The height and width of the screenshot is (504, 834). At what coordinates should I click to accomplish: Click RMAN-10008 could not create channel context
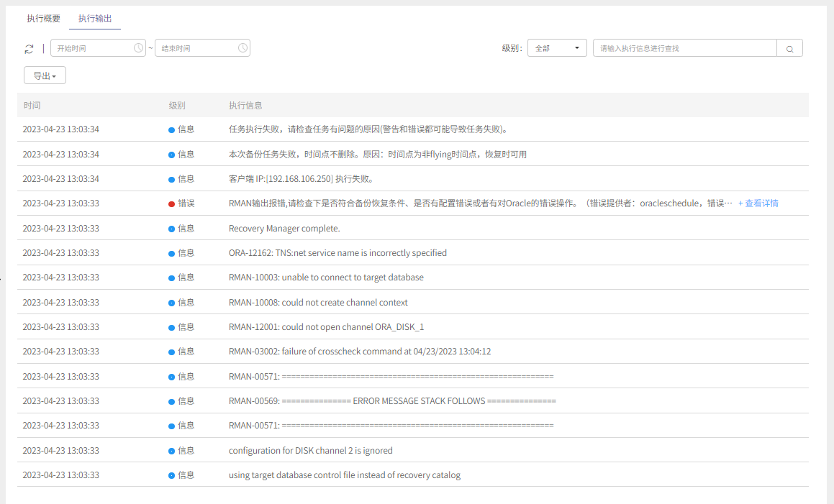318,303
